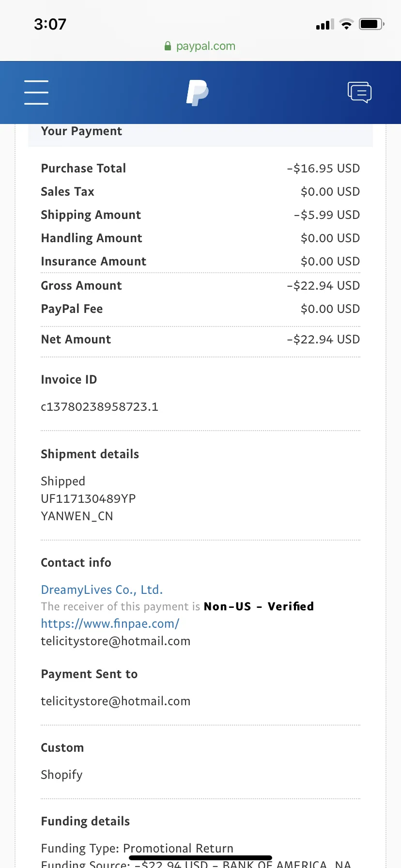Tap the Net Amount value -$22.94 USD
Screen dimensions: 401x868
click(x=323, y=339)
